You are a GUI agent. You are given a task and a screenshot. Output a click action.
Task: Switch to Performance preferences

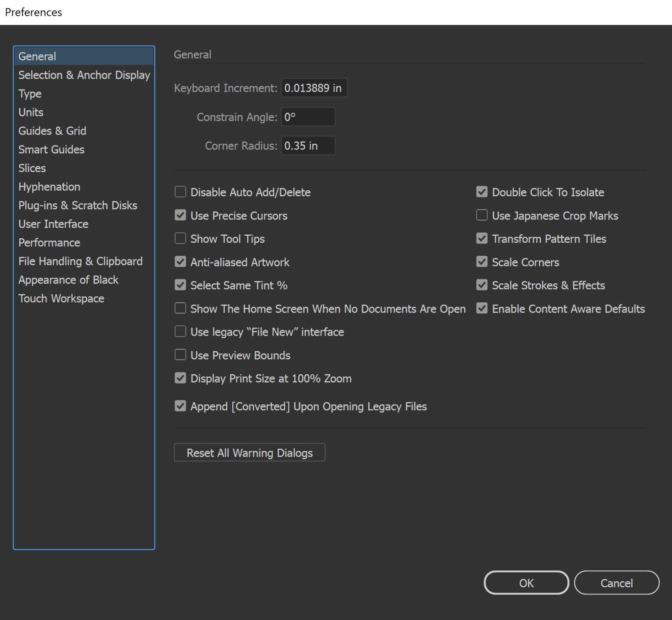[x=84, y=242]
